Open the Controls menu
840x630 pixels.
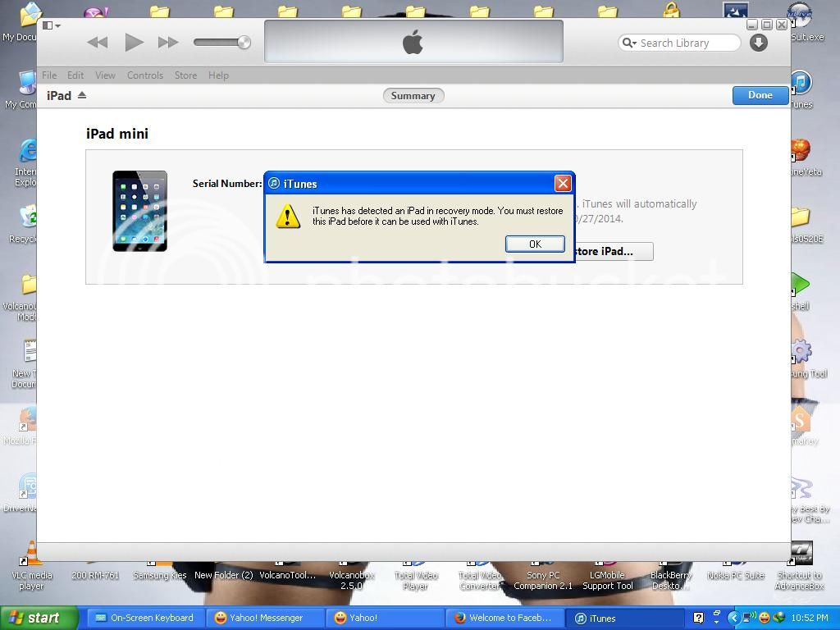[144, 75]
